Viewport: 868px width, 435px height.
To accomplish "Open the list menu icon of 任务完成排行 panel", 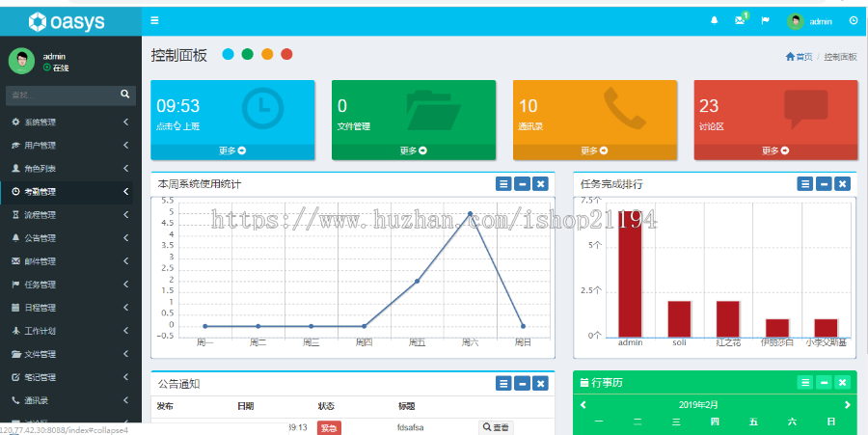I will click(805, 183).
